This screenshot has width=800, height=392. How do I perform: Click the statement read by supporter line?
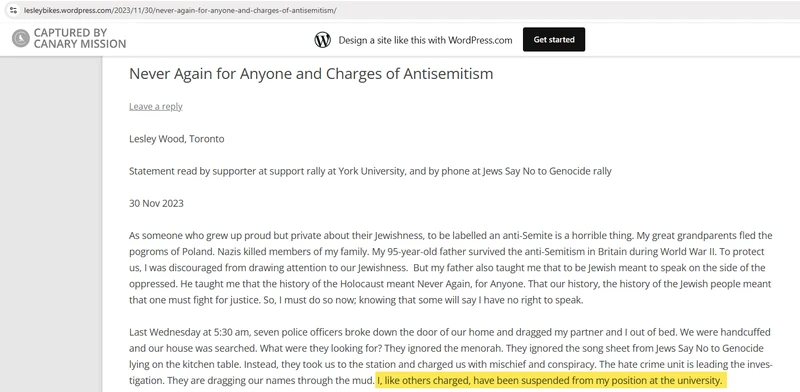[x=370, y=172]
